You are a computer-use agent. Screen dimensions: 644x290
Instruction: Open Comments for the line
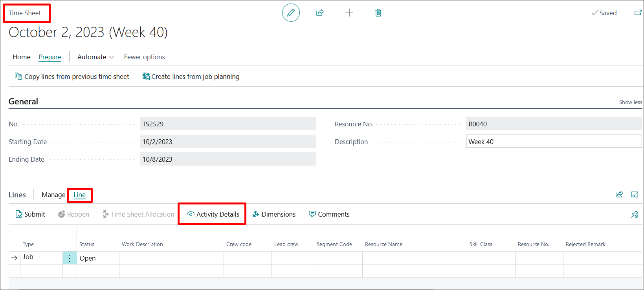point(329,214)
